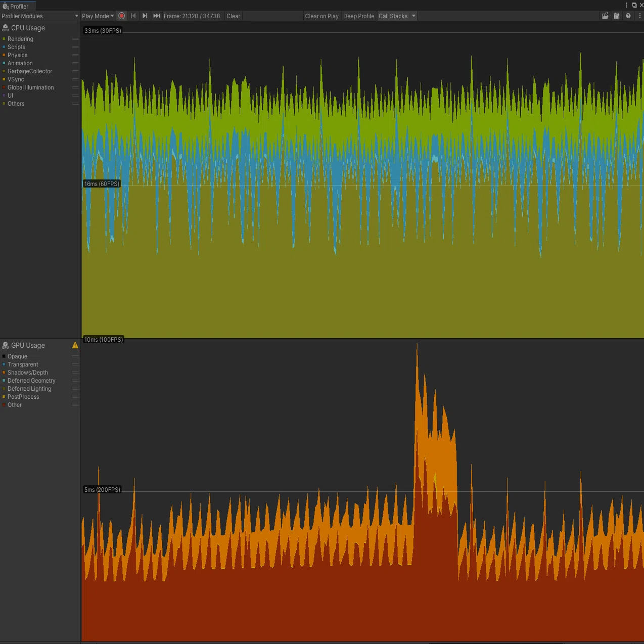Open the Play Mode target dropdown
Viewport: 644px width, 644px height.
tap(98, 16)
